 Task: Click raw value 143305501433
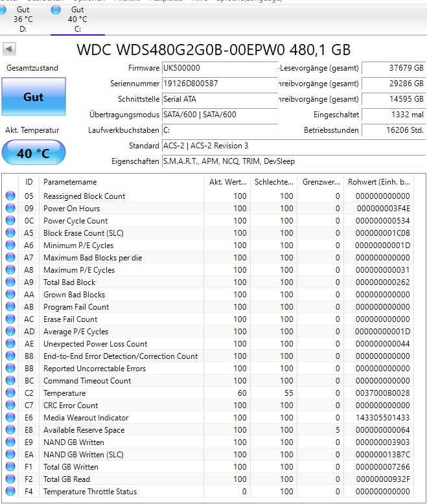(383, 418)
